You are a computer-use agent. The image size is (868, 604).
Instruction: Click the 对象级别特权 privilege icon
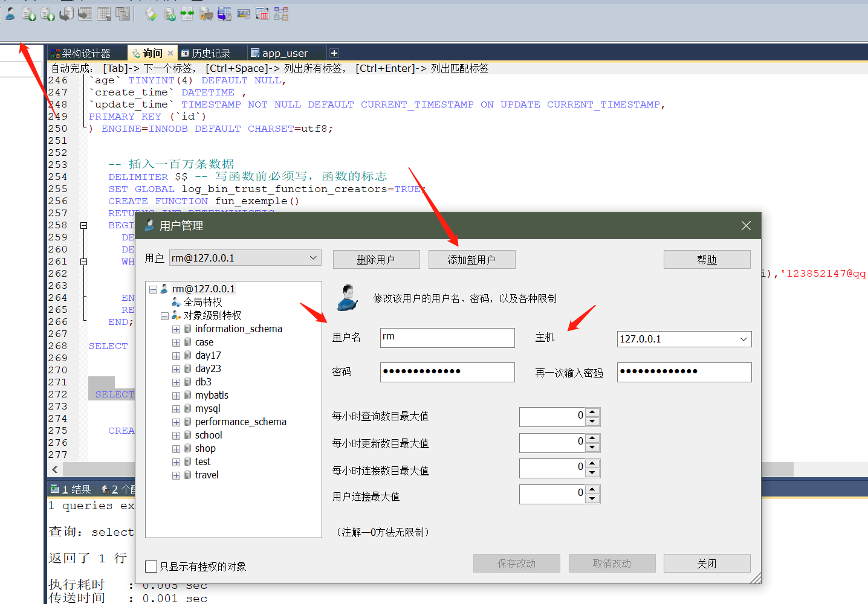pos(176,315)
